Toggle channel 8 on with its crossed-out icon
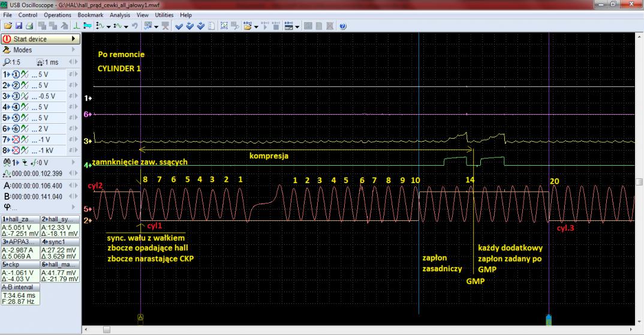The image size is (644, 335). click(16, 151)
